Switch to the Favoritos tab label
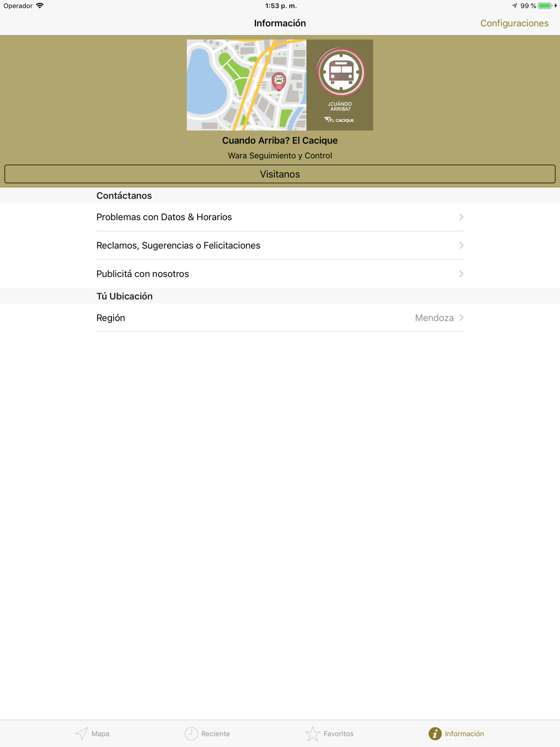 (x=338, y=734)
